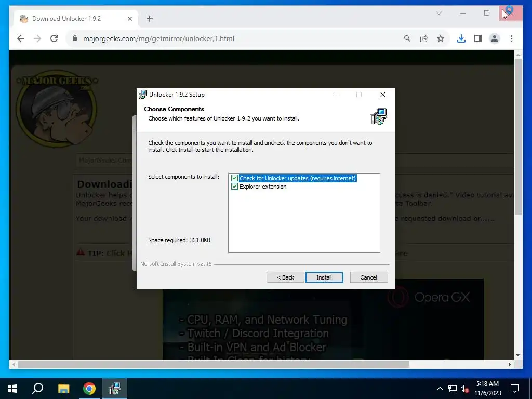Image resolution: width=532 pixels, height=399 pixels.
Task: Uncheck the Explorer extension component
Action: (234, 187)
